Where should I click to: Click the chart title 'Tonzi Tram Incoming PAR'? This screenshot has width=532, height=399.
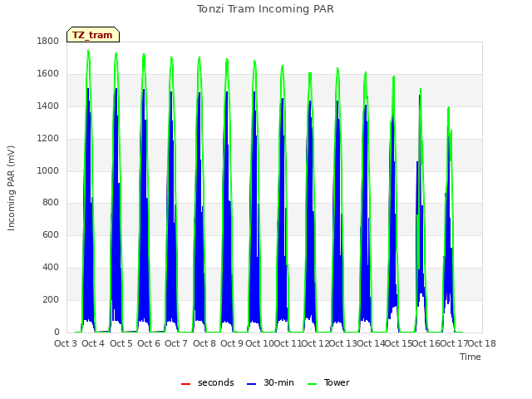click(265, 9)
